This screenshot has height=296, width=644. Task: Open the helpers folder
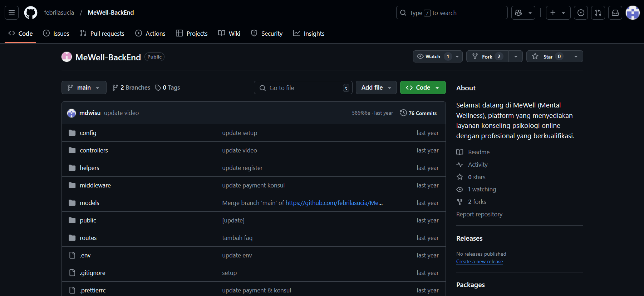pos(89,168)
